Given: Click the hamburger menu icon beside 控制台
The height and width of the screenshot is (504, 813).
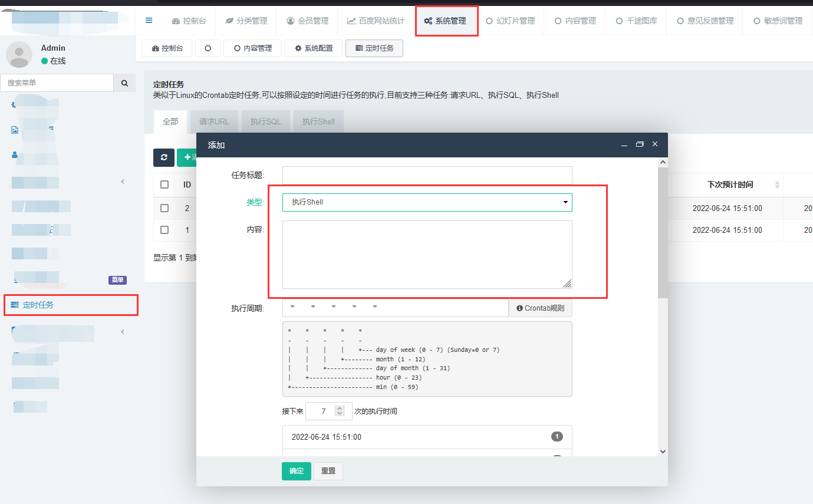Looking at the screenshot, I should (x=148, y=19).
